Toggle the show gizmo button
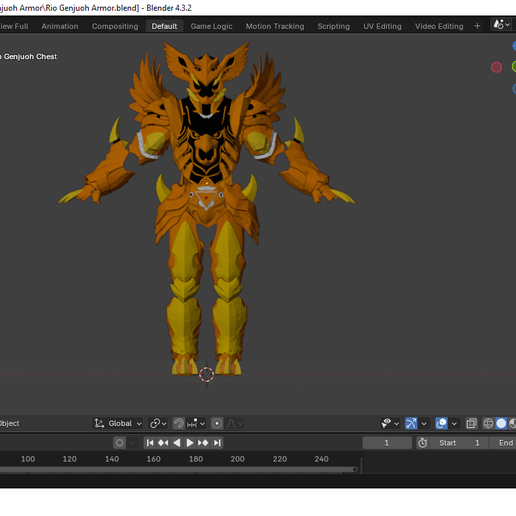Image resolution: width=516 pixels, height=516 pixels. 411,423
